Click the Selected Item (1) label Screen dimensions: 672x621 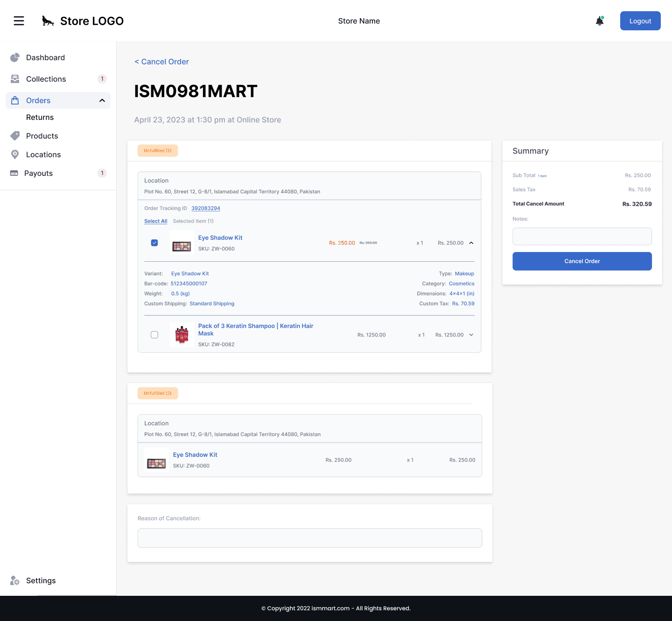193,221
